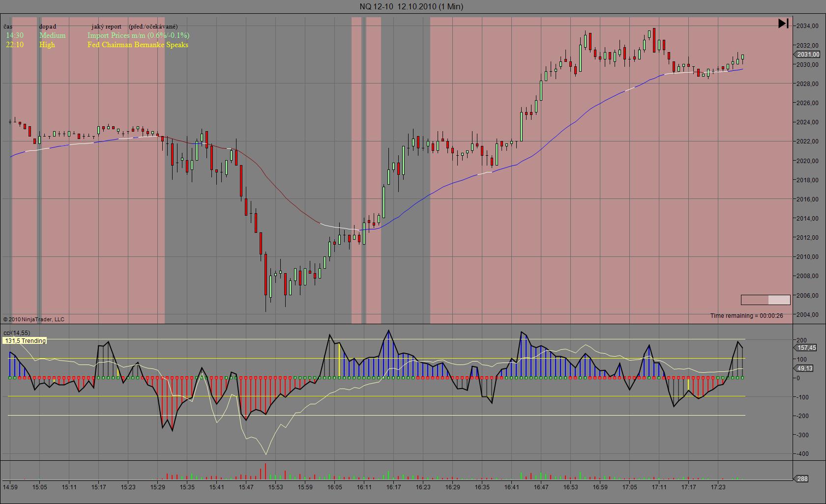Click the 16:47 time axis label
Image resolution: width=826 pixels, height=504 pixels.
[x=541, y=487]
